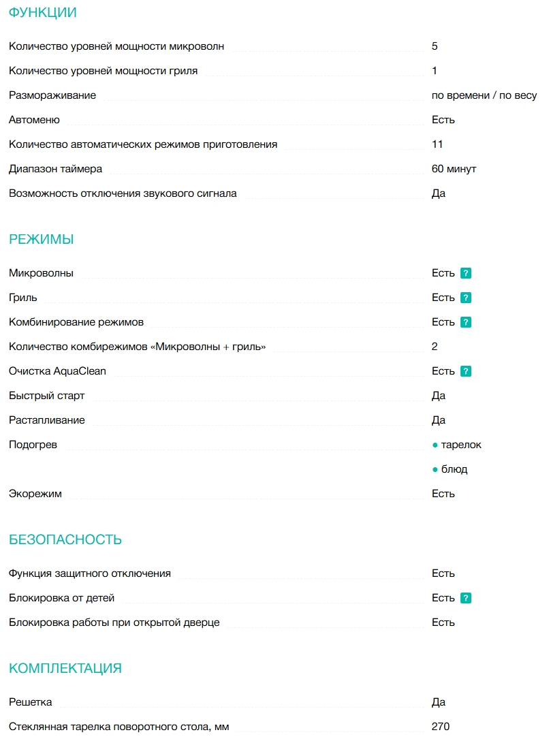Click the question mark beside Очистка AquaClean
Viewport: 549px width, 756px height.
tap(466, 371)
